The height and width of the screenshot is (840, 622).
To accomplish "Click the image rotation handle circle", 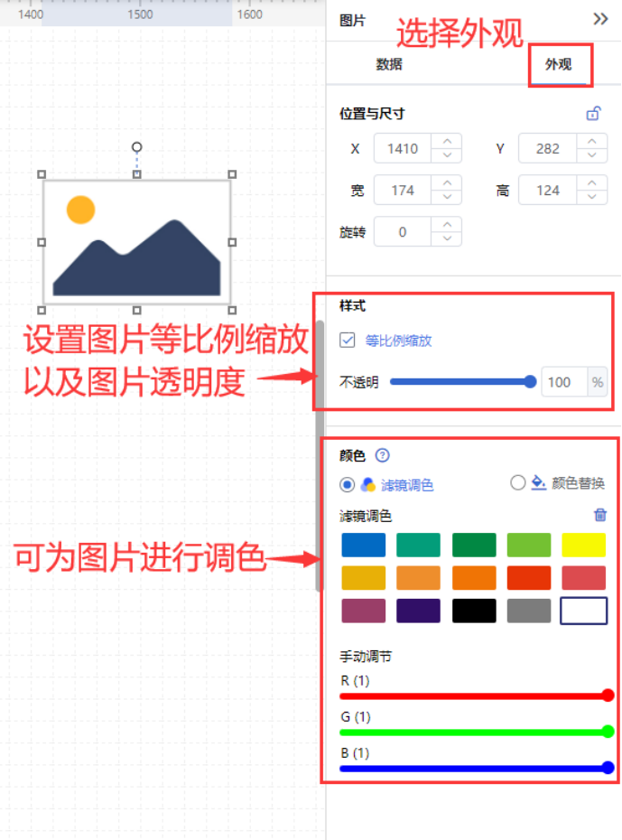I will click(136, 147).
